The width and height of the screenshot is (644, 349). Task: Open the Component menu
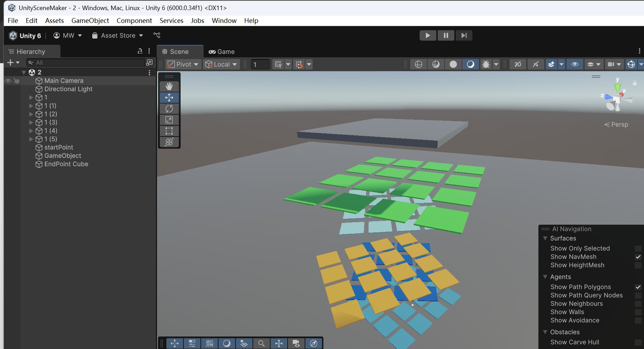(x=134, y=21)
